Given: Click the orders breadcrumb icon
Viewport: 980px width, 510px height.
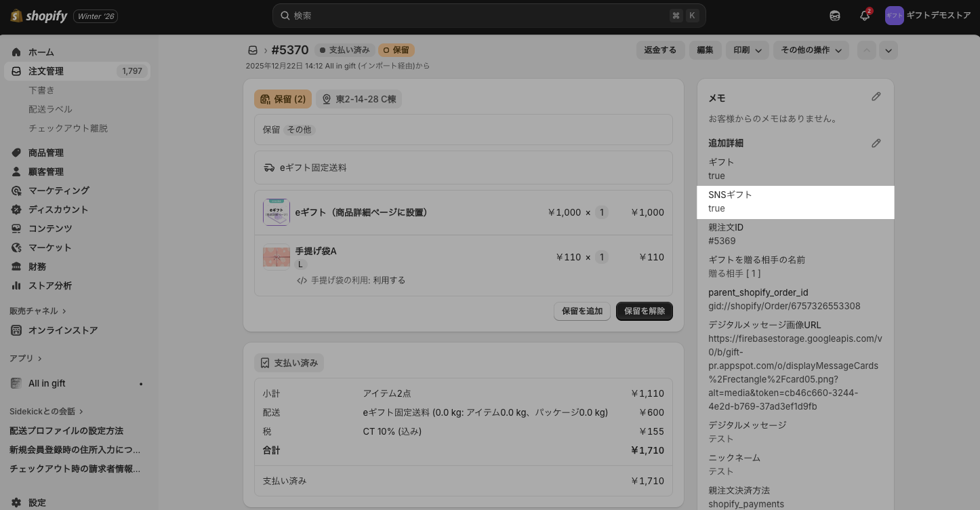Looking at the screenshot, I should [x=253, y=50].
